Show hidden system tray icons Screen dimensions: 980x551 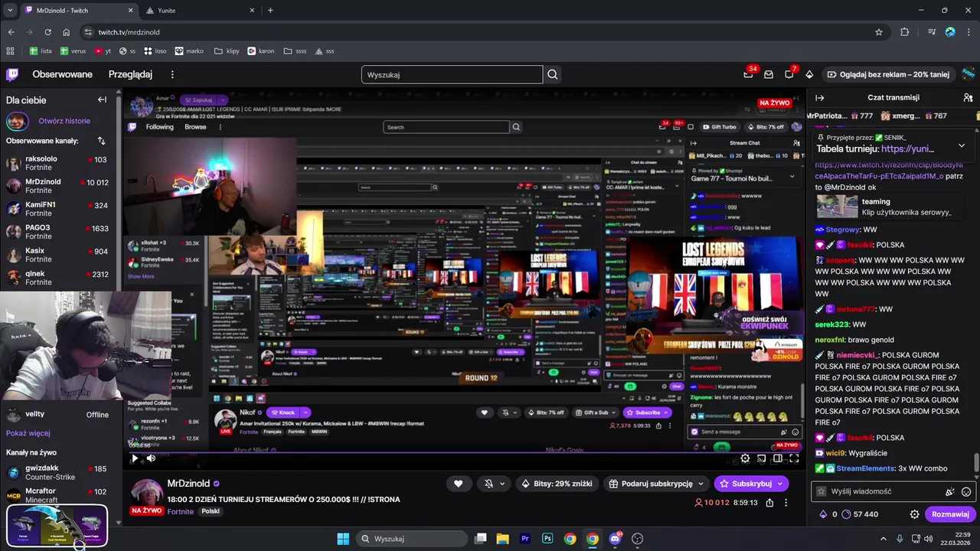click(883, 539)
